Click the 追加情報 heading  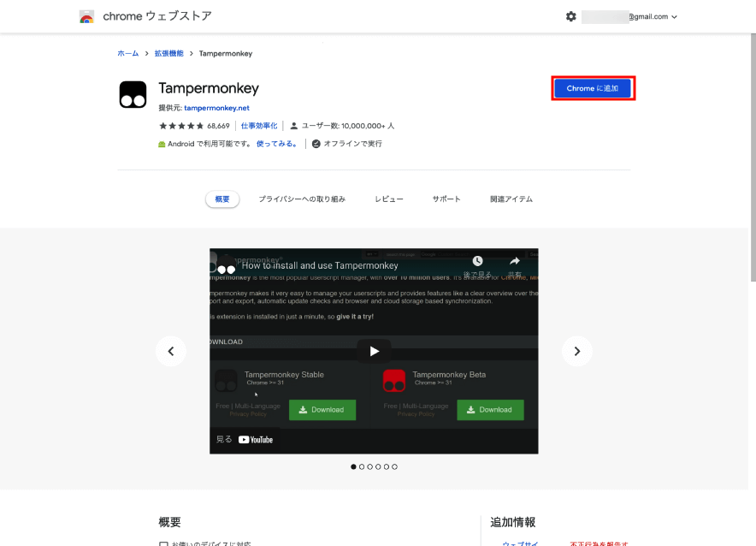pos(513,522)
